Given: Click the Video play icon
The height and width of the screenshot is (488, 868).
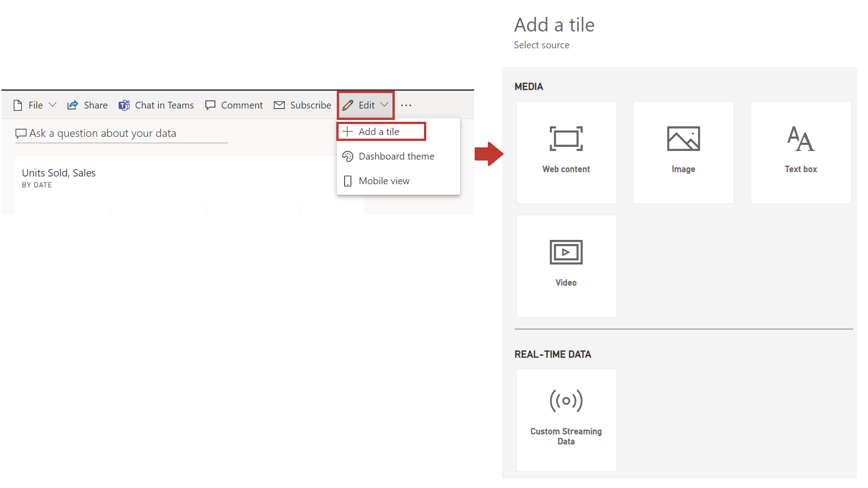Looking at the screenshot, I should pos(566,252).
